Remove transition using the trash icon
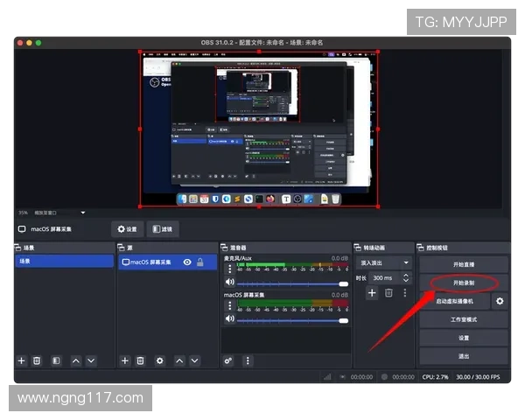 388,293
